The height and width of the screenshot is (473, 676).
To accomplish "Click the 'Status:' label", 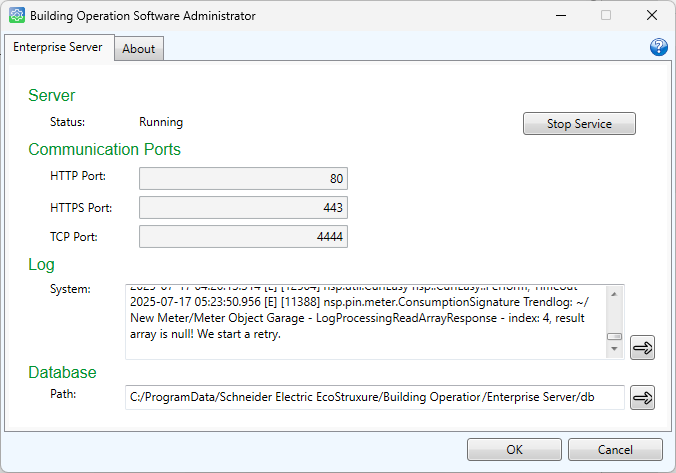I will [67, 122].
